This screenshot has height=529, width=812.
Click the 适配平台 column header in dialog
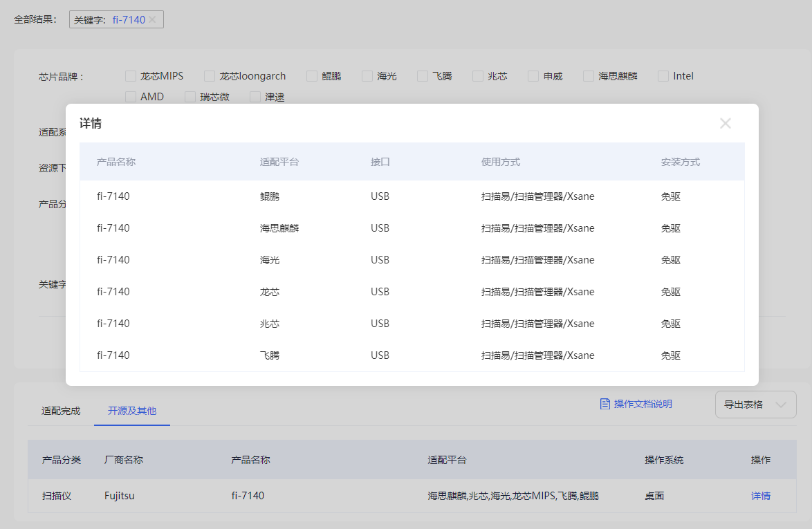pos(279,162)
